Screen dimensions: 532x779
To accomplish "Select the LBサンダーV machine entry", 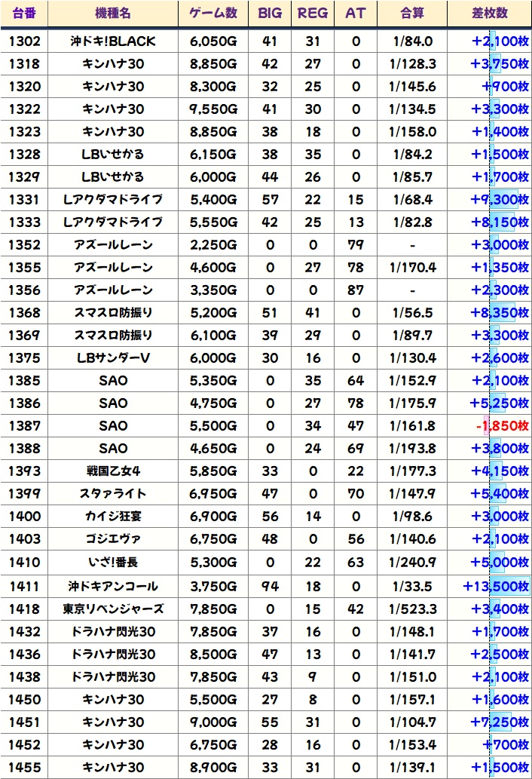I will 112,358.
